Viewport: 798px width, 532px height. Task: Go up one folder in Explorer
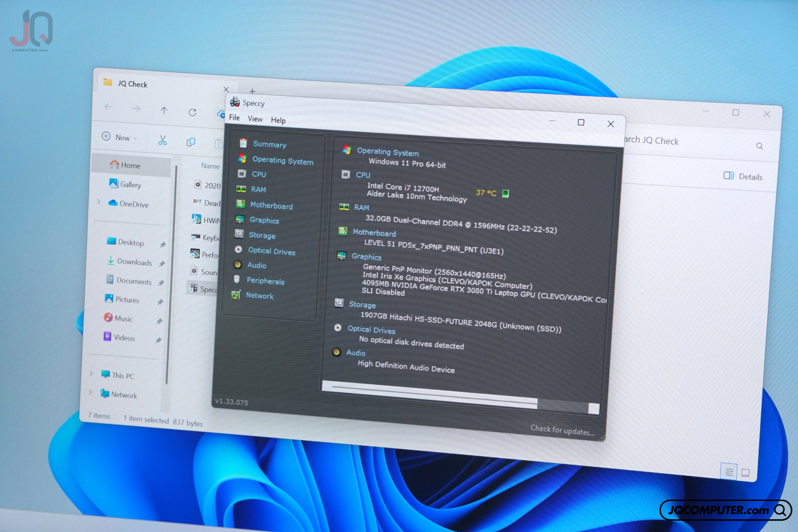[x=164, y=111]
